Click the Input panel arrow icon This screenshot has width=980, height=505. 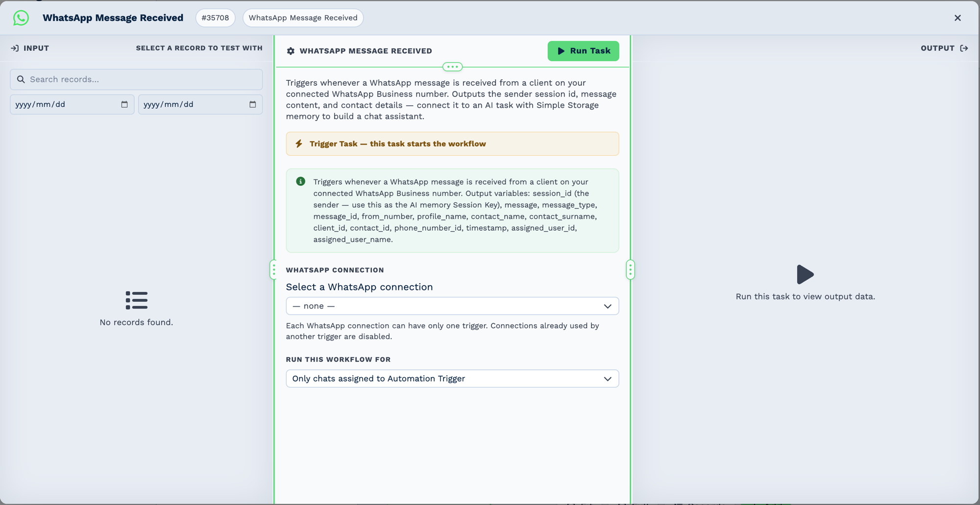point(15,48)
